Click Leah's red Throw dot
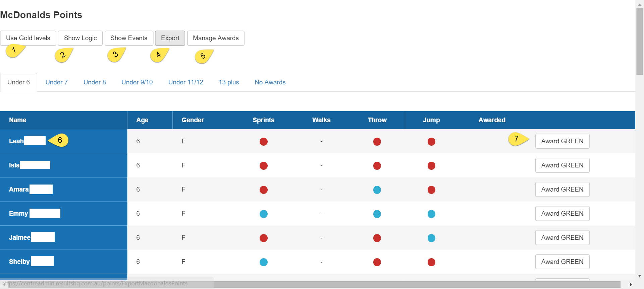Screen dimensions: 644x289 (x=377, y=142)
